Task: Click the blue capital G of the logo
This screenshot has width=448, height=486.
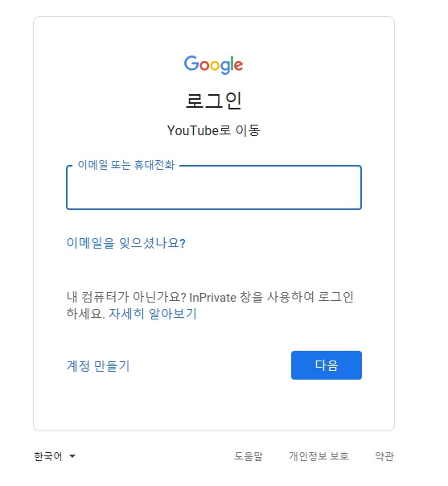Action: pyautogui.click(x=191, y=64)
